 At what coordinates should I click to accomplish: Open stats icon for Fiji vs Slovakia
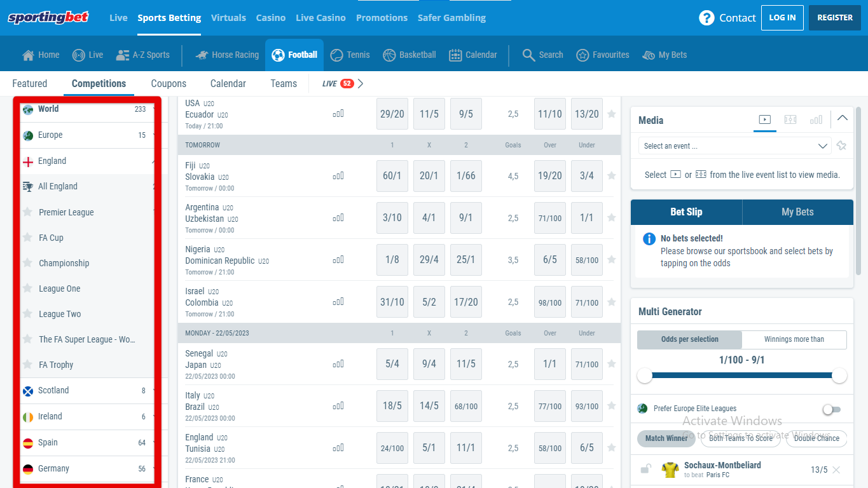pyautogui.click(x=338, y=176)
